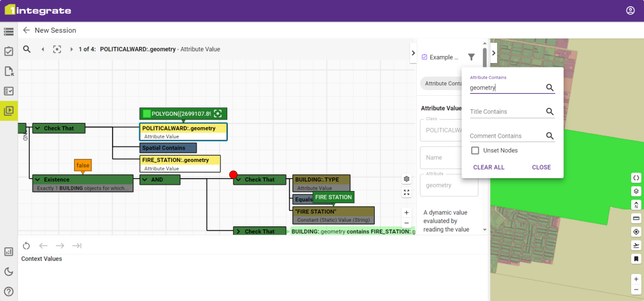Open the help question mark icon

[x=9, y=291]
